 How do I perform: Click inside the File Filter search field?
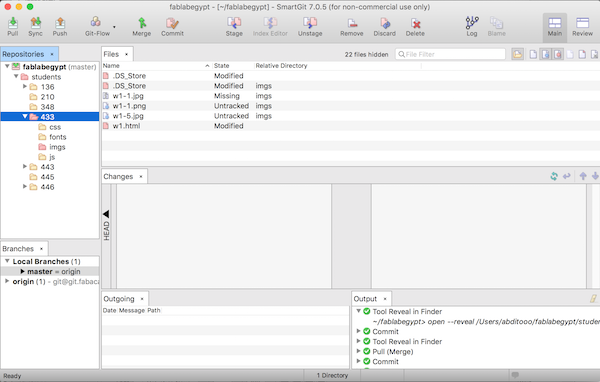coord(450,54)
